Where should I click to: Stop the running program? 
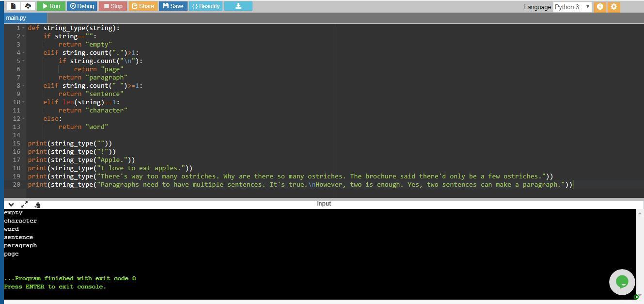pos(112,6)
